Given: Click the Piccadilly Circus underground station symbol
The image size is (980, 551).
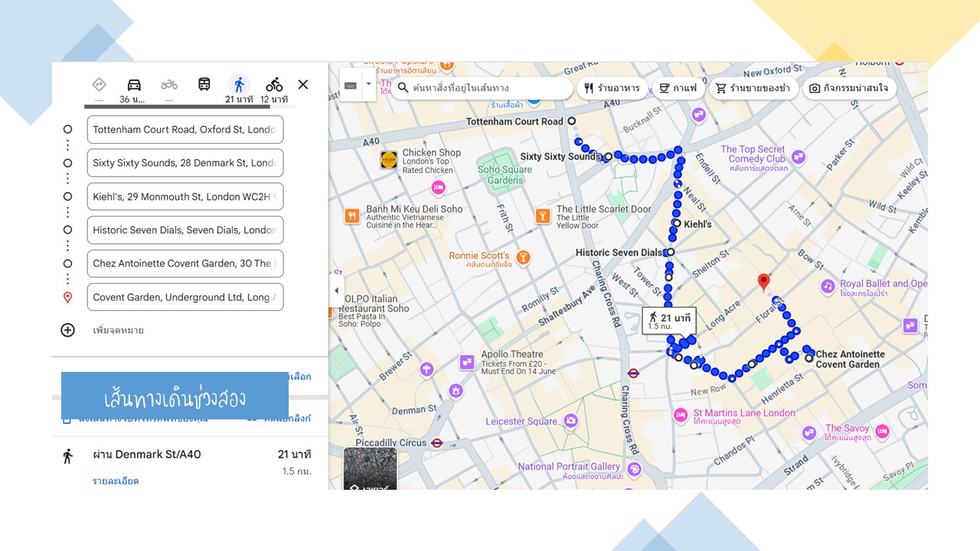Looking at the screenshot, I should click(x=437, y=442).
